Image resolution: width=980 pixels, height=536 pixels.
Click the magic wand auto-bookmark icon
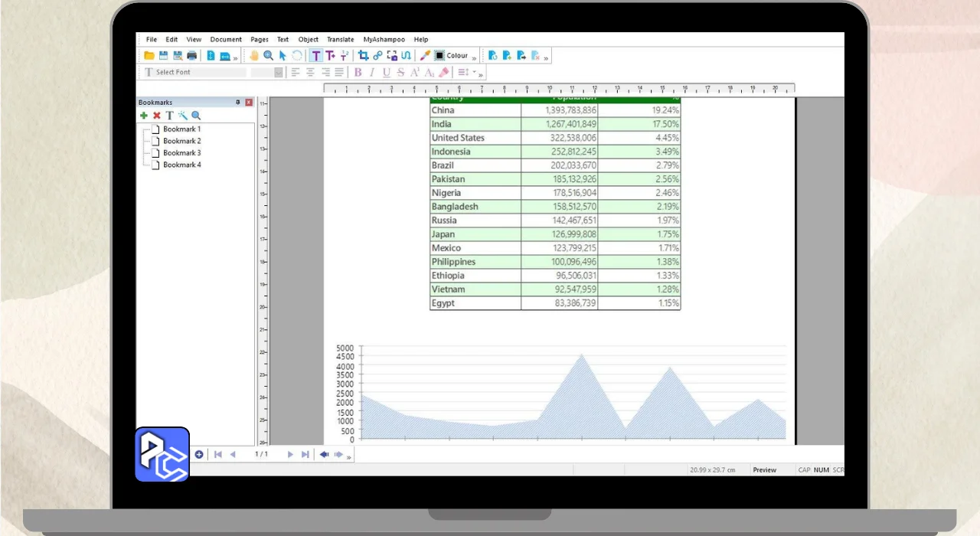(183, 116)
